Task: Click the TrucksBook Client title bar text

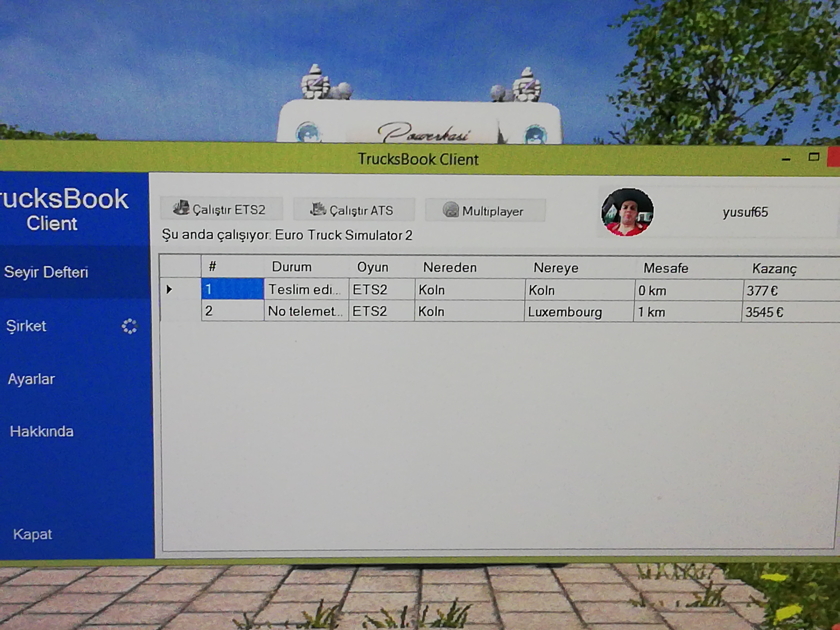Action: pos(418,159)
